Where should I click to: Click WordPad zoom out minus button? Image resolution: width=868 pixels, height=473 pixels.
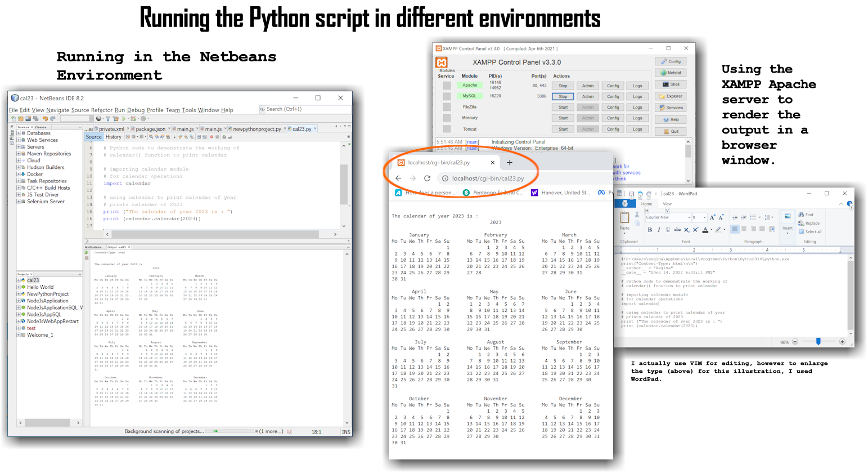pos(795,342)
